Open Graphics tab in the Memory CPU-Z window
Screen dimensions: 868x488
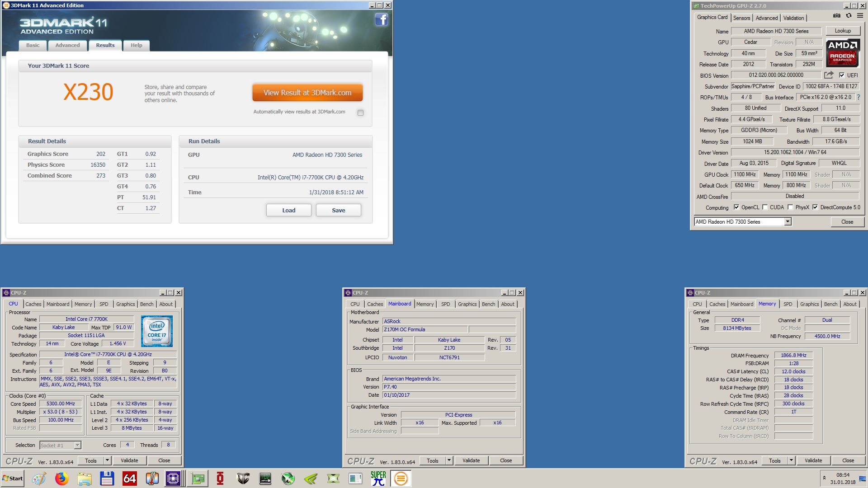(x=809, y=304)
